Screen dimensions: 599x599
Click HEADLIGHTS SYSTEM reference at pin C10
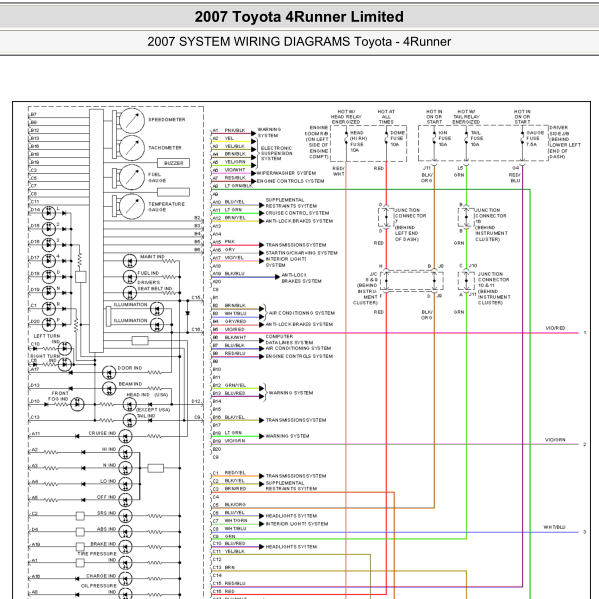click(291, 547)
